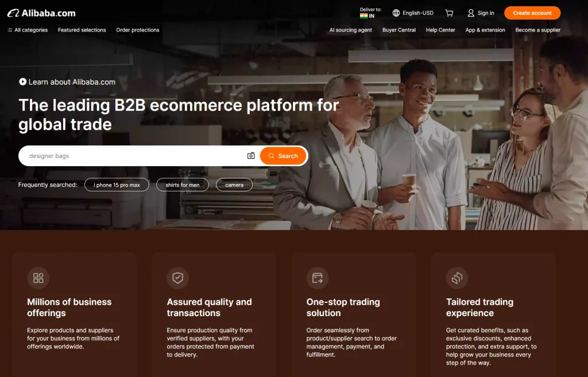
Task: Open App & extension menu
Action: point(485,30)
